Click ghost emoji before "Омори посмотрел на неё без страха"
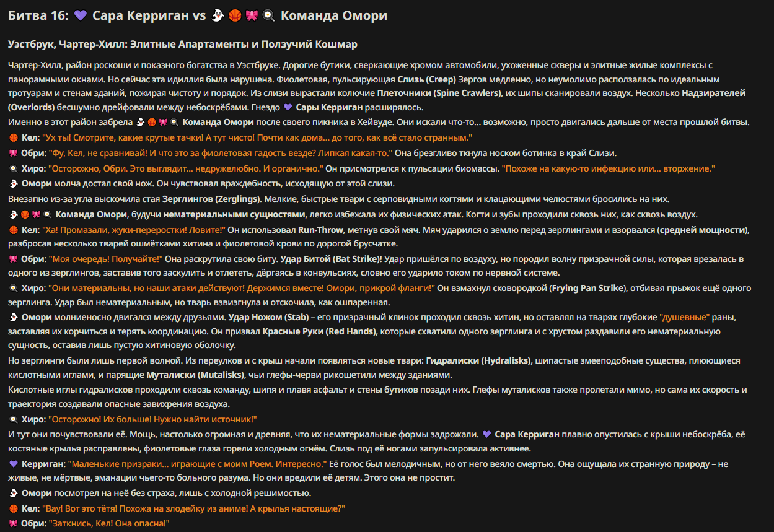 [x=14, y=494]
